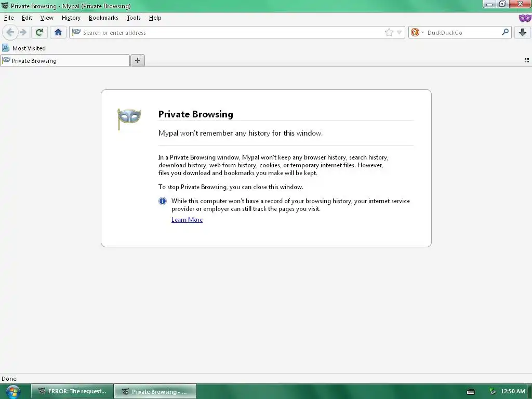The image size is (532, 399).
Task: Open the 12:50 AM system clock
Action: [x=513, y=391]
